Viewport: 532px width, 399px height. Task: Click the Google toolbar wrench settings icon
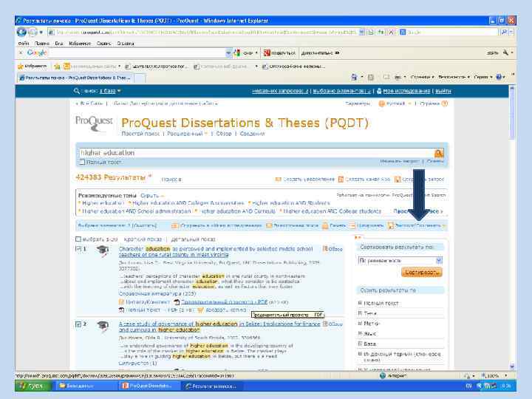[506, 52]
